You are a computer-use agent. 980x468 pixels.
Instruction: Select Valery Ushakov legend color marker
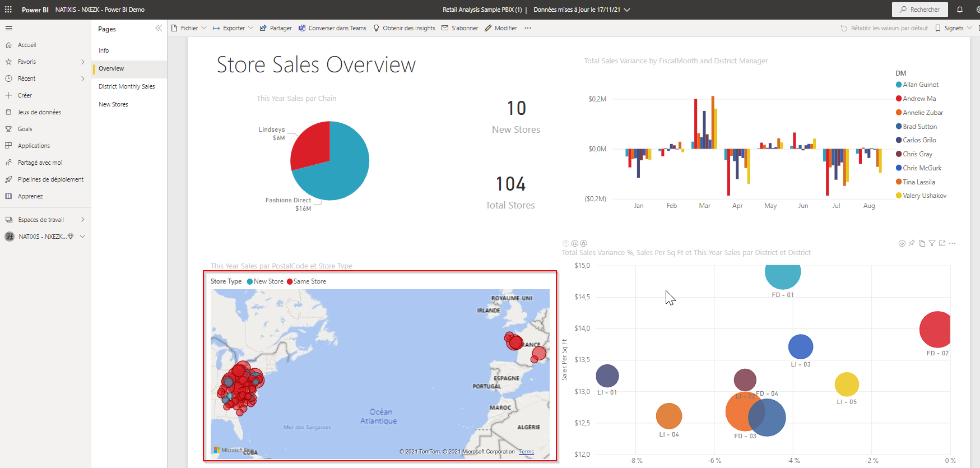click(x=899, y=196)
